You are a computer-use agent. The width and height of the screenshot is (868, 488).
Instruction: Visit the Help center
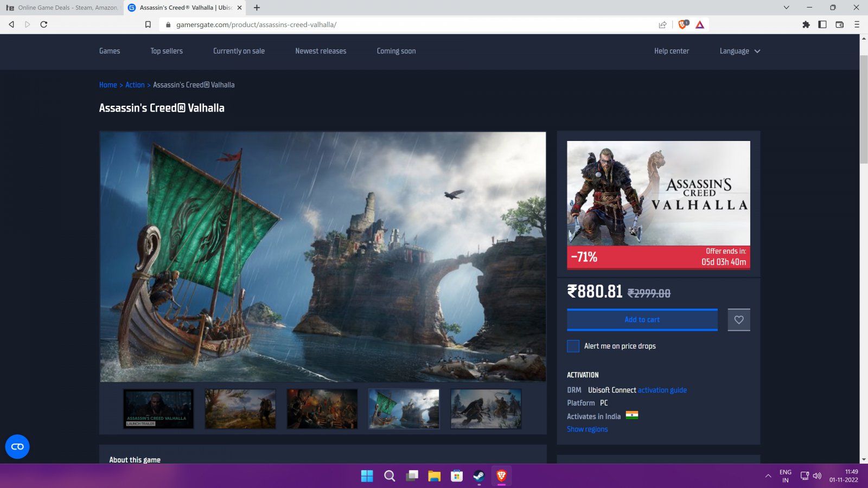(672, 51)
